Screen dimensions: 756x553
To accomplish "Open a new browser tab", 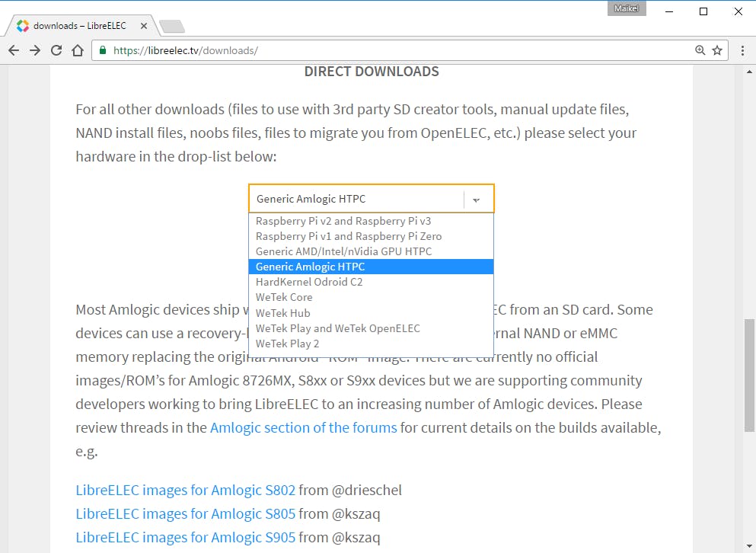I will tap(172, 26).
